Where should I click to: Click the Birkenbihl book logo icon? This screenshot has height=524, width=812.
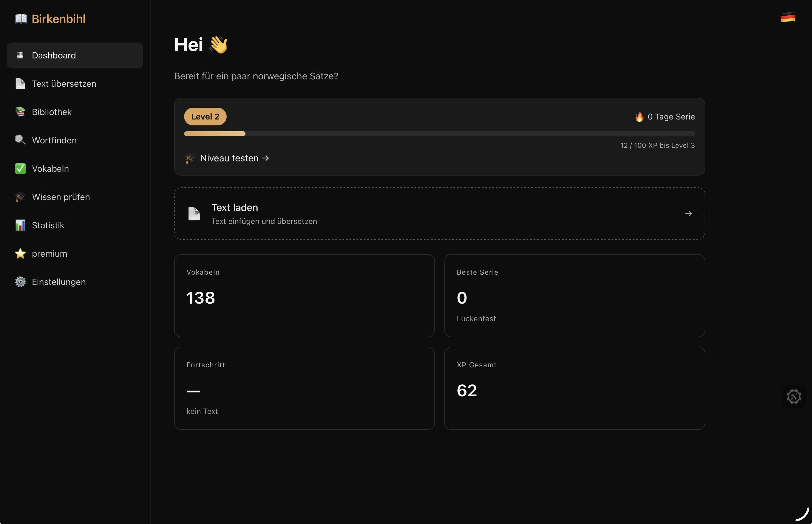point(21,19)
